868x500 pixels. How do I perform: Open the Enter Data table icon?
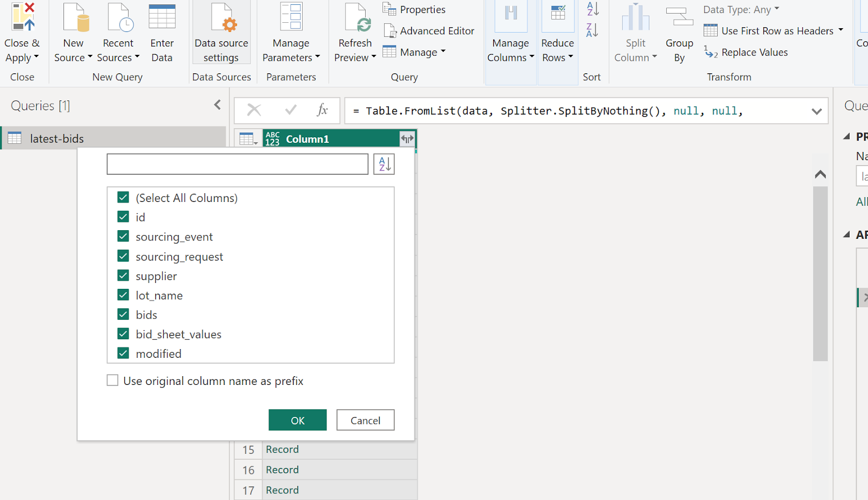click(162, 17)
